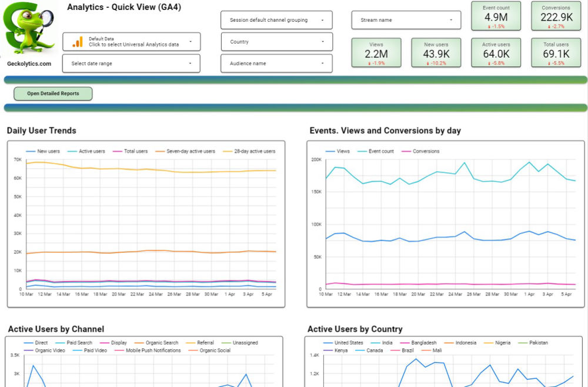Click the Paid Search legend entry

click(x=73, y=343)
